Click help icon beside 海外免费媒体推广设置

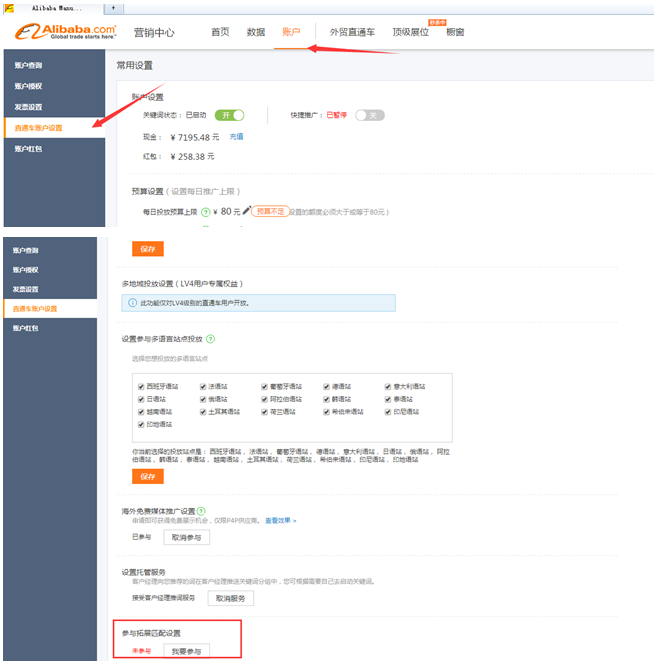click(202, 511)
